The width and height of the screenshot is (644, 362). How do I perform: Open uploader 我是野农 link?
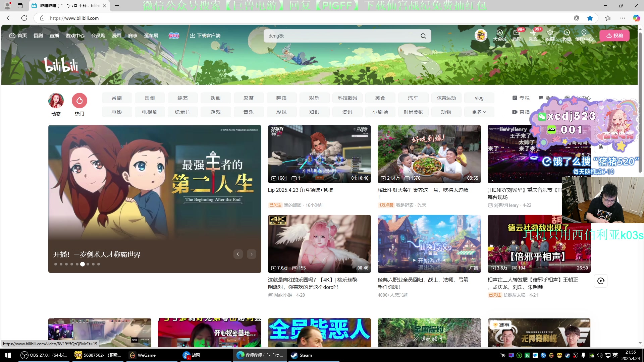pyautogui.click(x=405, y=205)
